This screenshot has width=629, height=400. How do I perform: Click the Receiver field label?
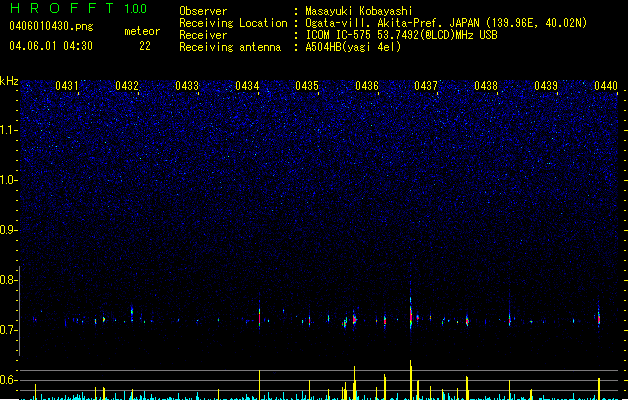tap(203, 35)
